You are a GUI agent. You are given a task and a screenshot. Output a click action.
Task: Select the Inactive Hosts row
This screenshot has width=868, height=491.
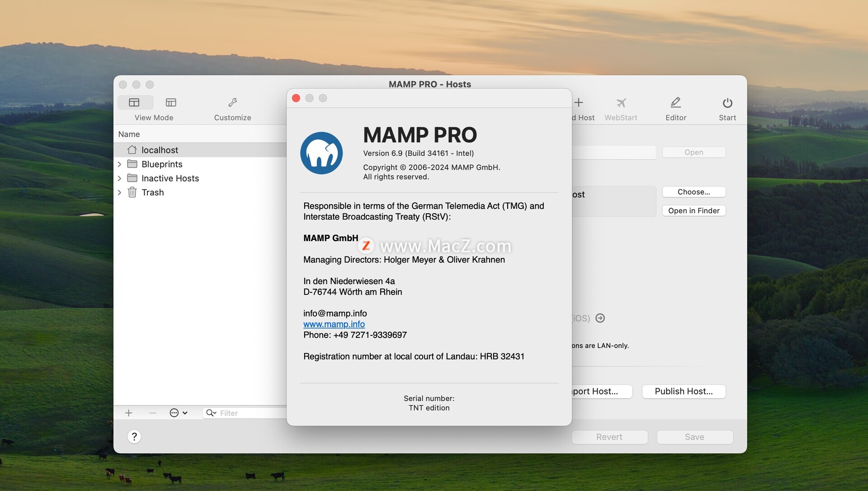coord(200,178)
